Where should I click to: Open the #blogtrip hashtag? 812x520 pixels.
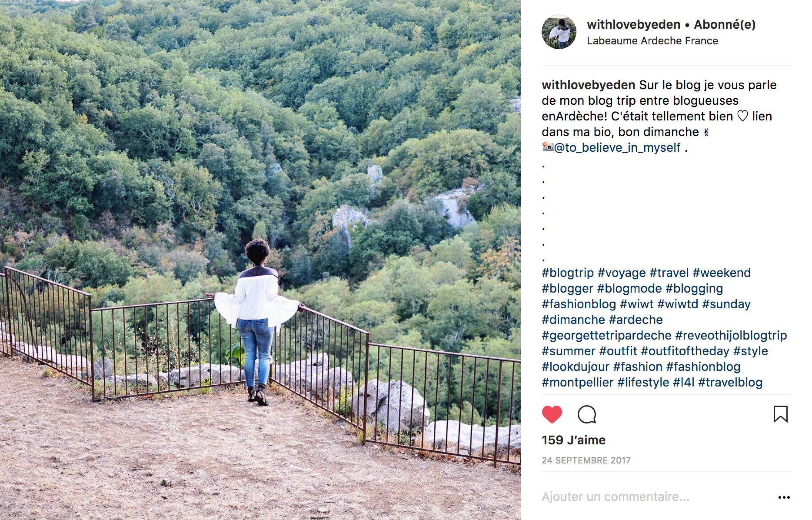[x=568, y=273]
